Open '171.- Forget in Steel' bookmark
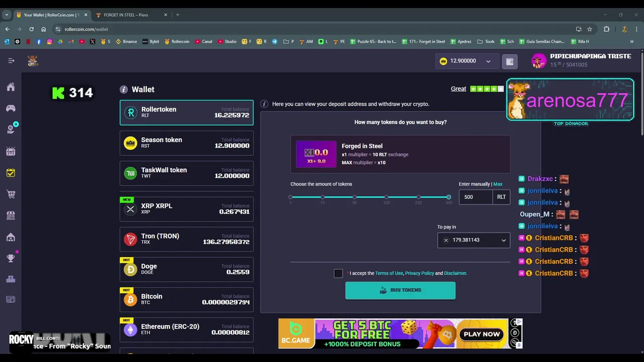 424,42
